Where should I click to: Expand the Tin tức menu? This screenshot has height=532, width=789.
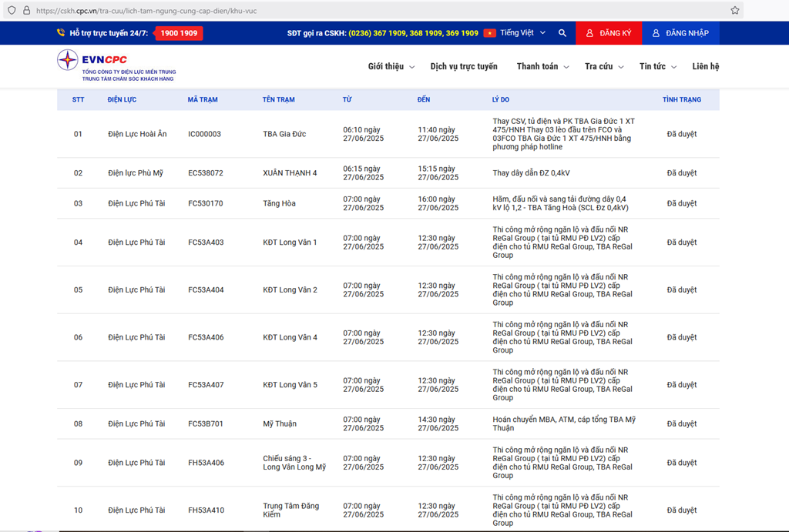[x=658, y=66]
